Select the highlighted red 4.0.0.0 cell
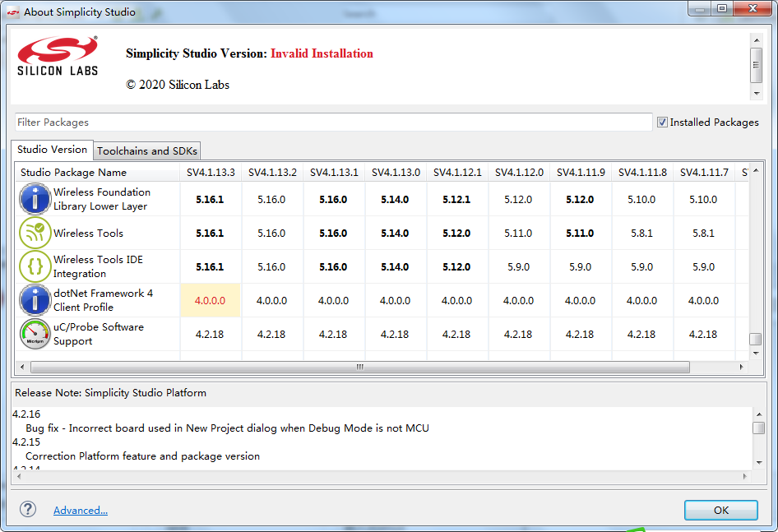The width and height of the screenshot is (778, 532). pyautogui.click(x=211, y=300)
